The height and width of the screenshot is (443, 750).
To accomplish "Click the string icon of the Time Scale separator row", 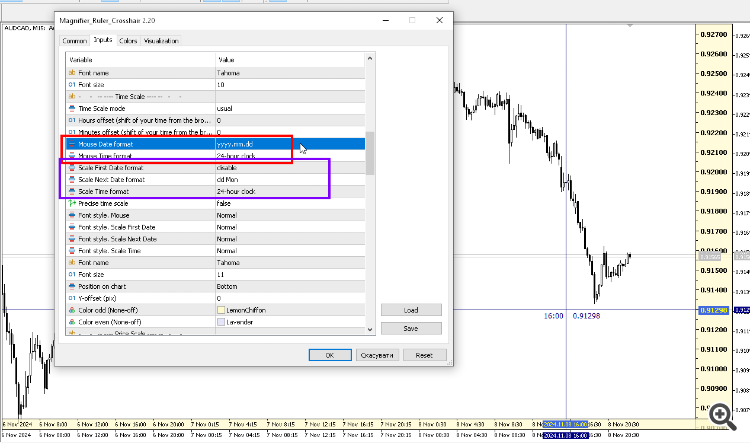I will (x=72, y=97).
